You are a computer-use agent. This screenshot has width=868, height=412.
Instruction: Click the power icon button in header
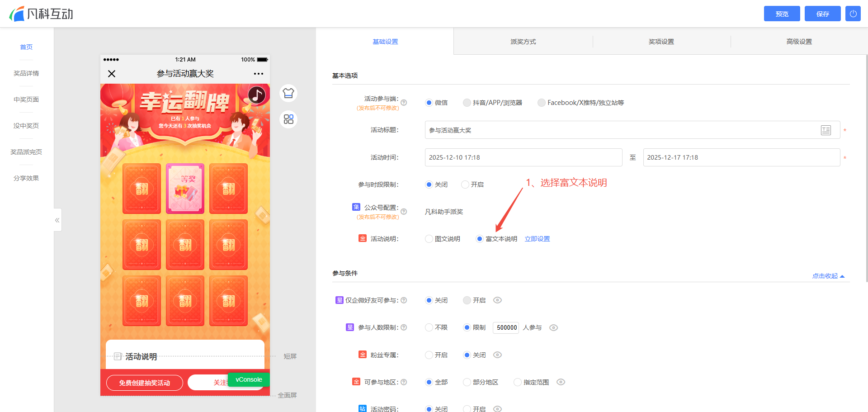click(853, 14)
